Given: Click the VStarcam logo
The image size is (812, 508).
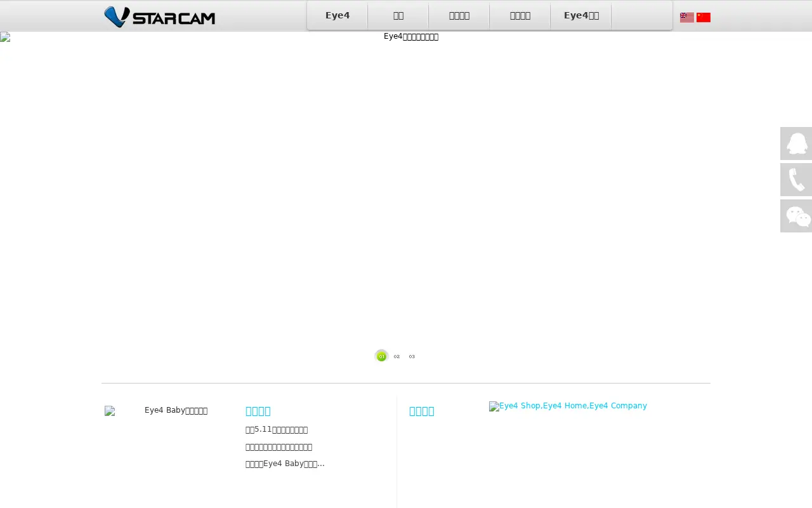Looking at the screenshot, I should tap(159, 17).
